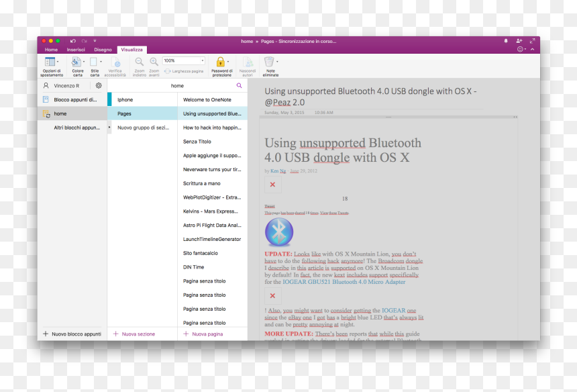Click the 'View these Tweets' link
The height and width of the screenshot is (392, 577).
(x=334, y=213)
